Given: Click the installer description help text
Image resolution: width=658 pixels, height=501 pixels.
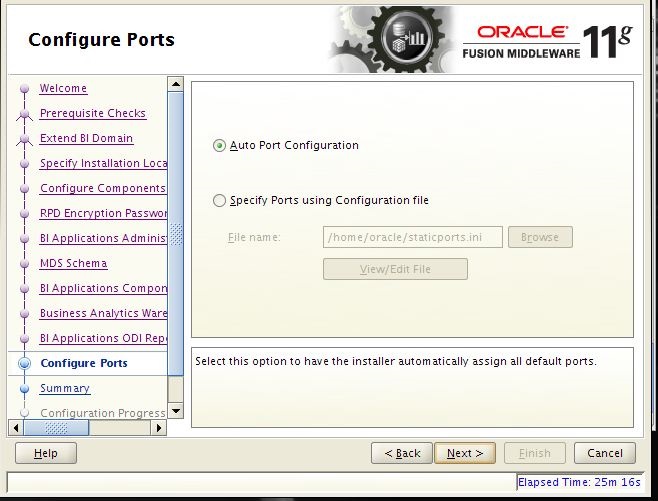Looking at the screenshot, I should click(x=396, y=361).
